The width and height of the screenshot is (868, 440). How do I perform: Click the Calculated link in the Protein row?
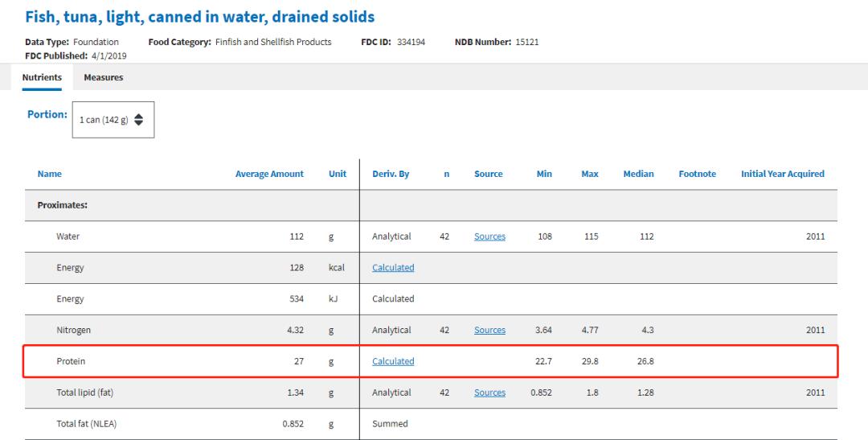(393, 362)
